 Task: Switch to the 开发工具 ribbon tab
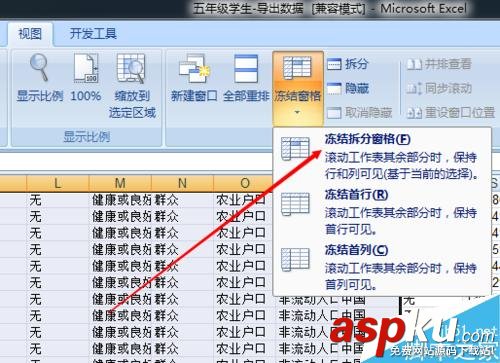coord(93,34)
